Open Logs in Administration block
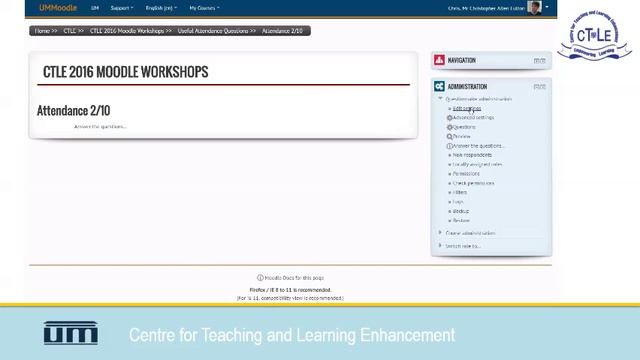This screenshot has width=640, height=360. pos(458,202)
